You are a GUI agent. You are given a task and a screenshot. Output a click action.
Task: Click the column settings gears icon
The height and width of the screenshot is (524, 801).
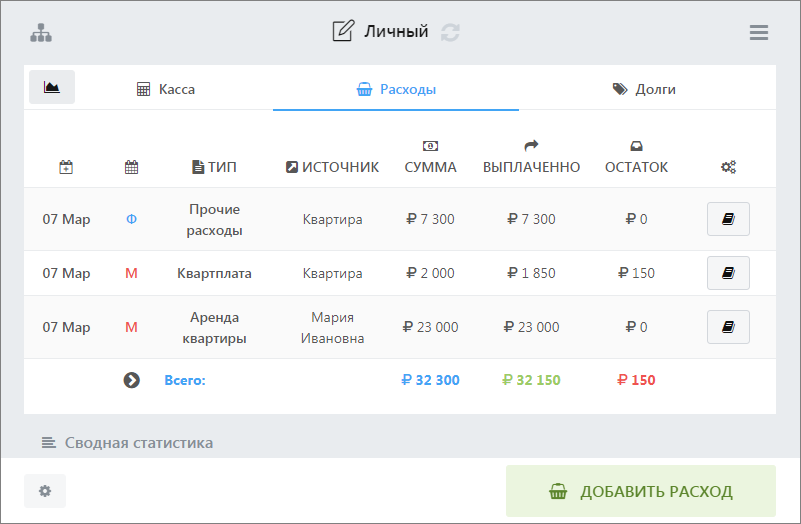pos(728,167)
